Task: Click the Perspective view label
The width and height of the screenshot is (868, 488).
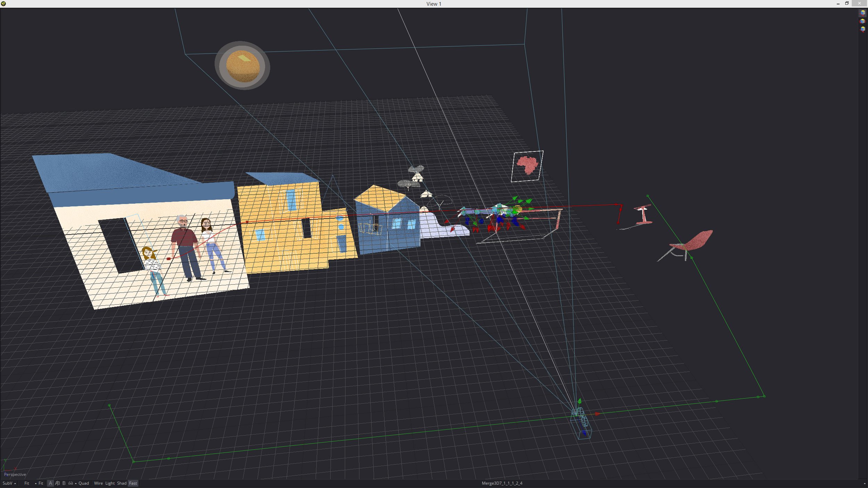Action: tap(15, 474)
